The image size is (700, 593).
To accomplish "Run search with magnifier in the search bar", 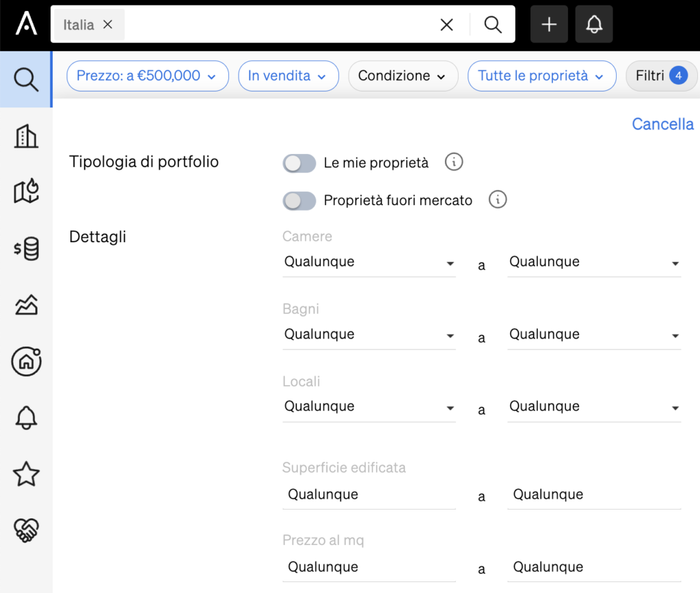I will 493,25.
